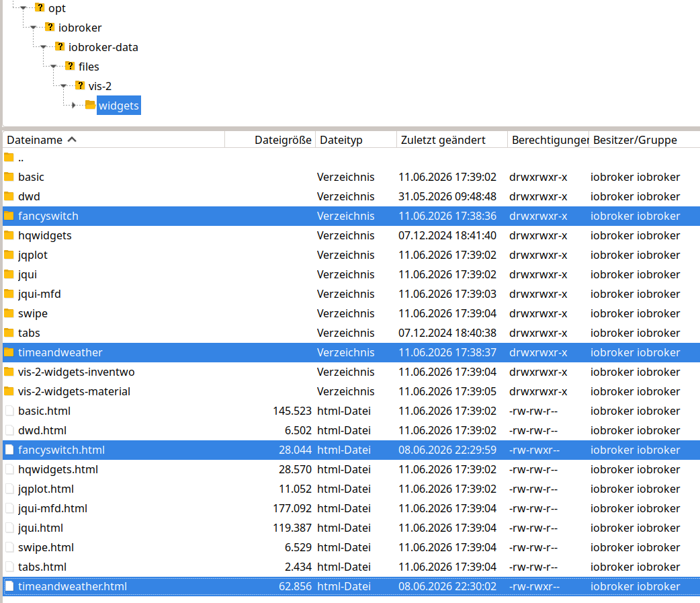Select the hqwidgets directory name
This screenshot has height=603, width=700.
point(44,235)
